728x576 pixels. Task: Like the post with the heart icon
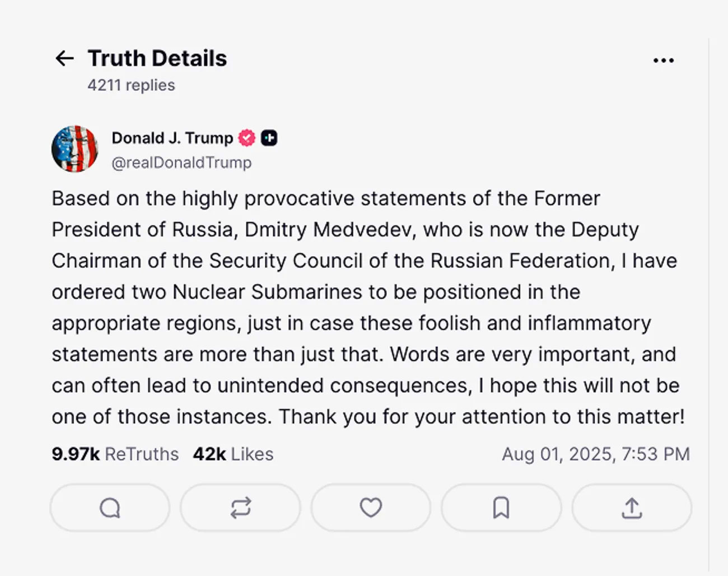click(371, 508)
